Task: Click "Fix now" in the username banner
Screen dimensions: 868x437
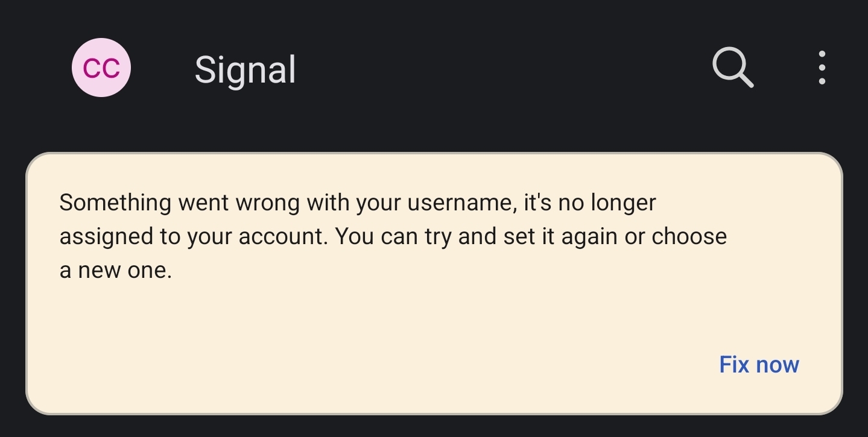Action: pyautogui.click(x=759, y=365)
